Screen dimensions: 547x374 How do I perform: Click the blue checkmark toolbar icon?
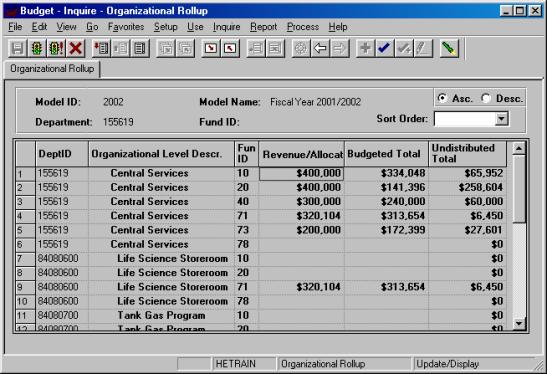[x=384, y=48]
